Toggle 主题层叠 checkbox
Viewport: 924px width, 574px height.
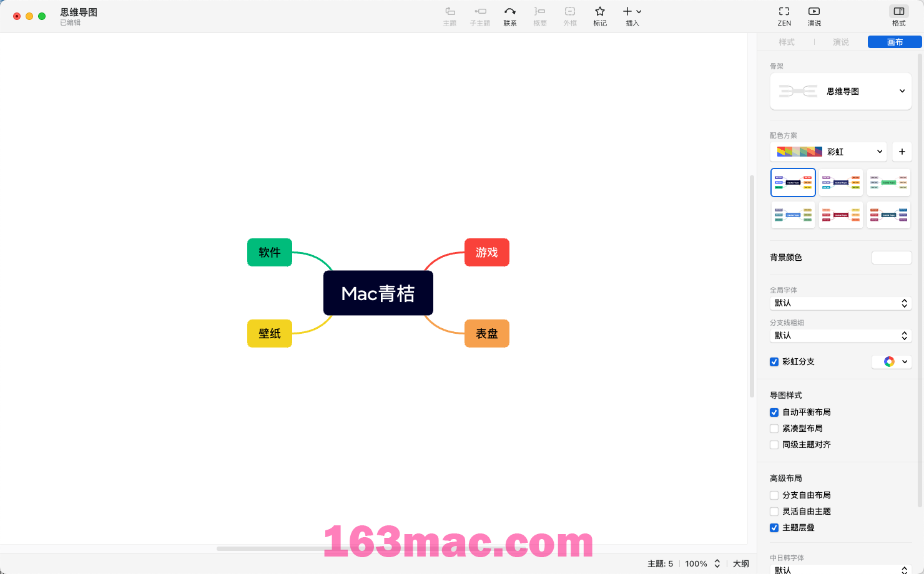coord(774,528)
